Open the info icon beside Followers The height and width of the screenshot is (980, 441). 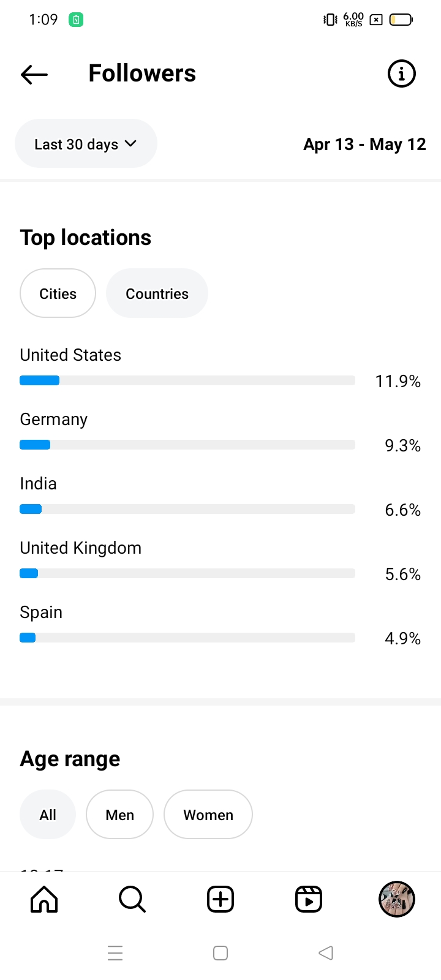pos(402,74)
